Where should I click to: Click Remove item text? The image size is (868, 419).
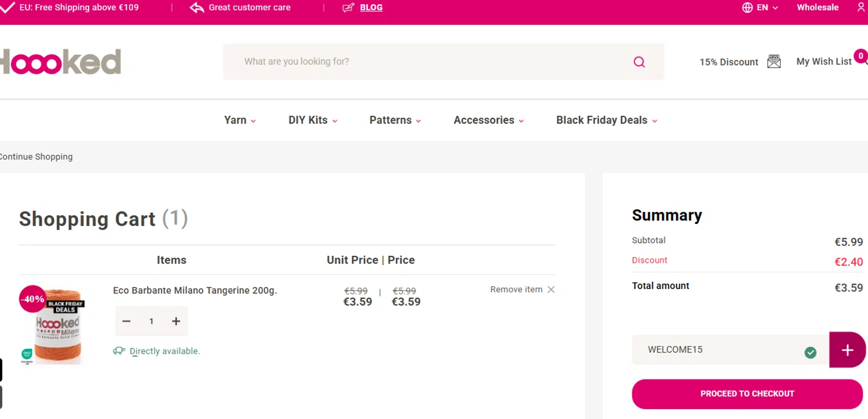[516, 289]
